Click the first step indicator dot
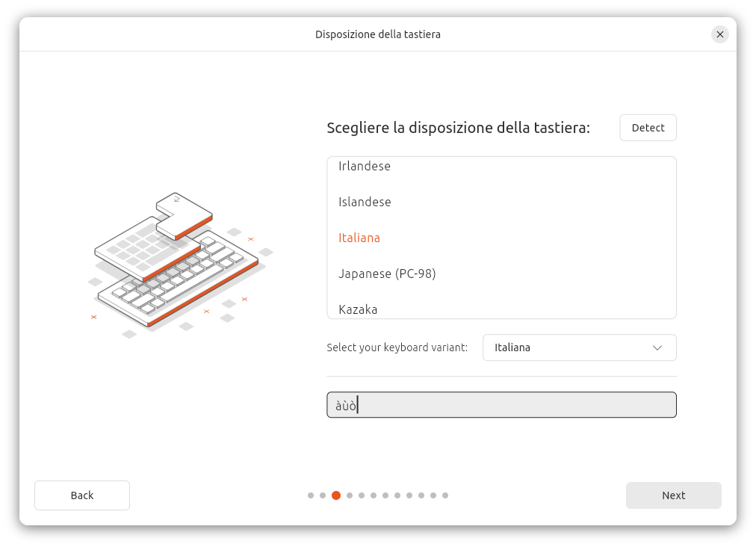 coord(311,495)
